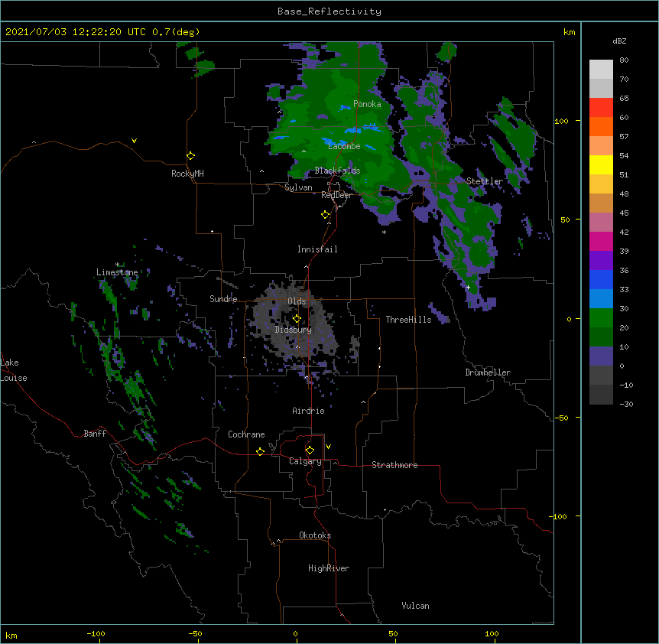659x644 pixels.
Task: Select the white asterisk east of Innisfail
Action: [x=384, y=233]
